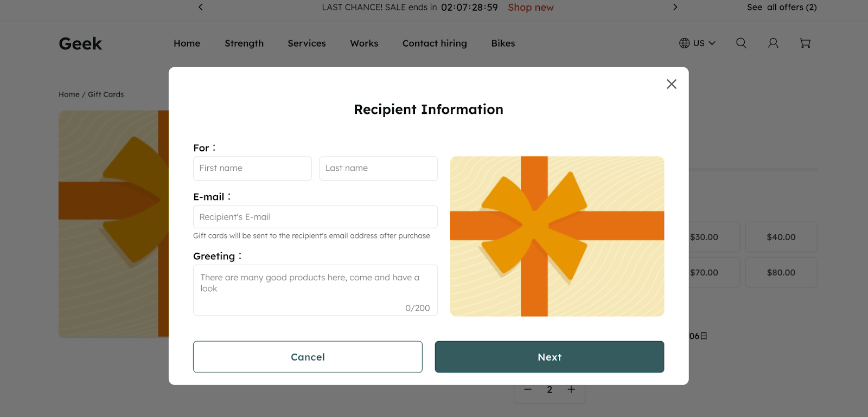The height and width of the screenshot is (417, 868).
Task: Click the Geek logo
Action: [80, 43]
